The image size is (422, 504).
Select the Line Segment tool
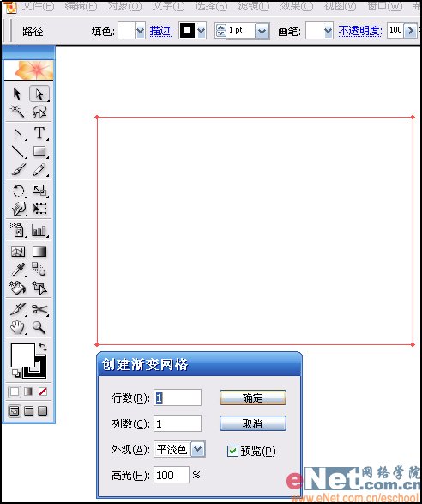pos(18,151)
